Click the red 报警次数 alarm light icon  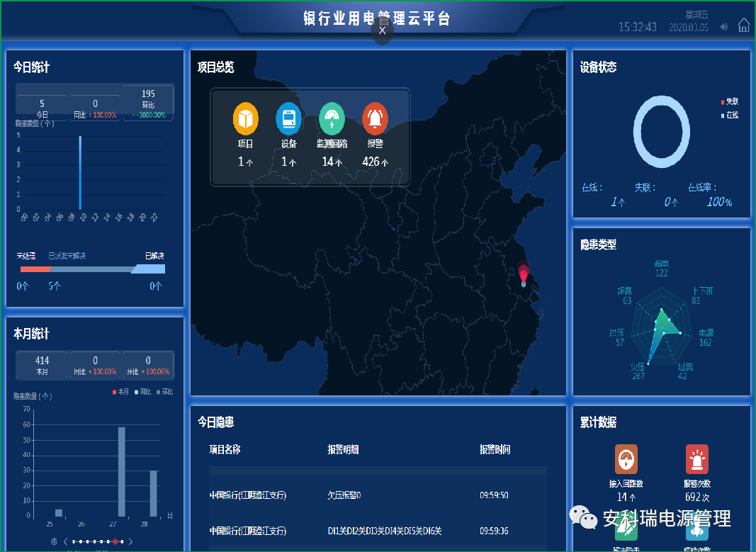(x=696, y=459)
